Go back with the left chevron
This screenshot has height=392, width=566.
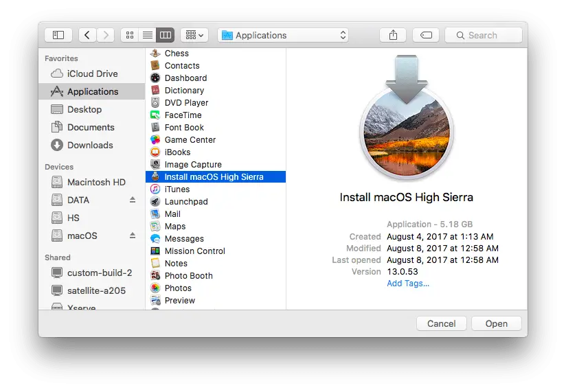pyautogui.click(x=87, y=35)
